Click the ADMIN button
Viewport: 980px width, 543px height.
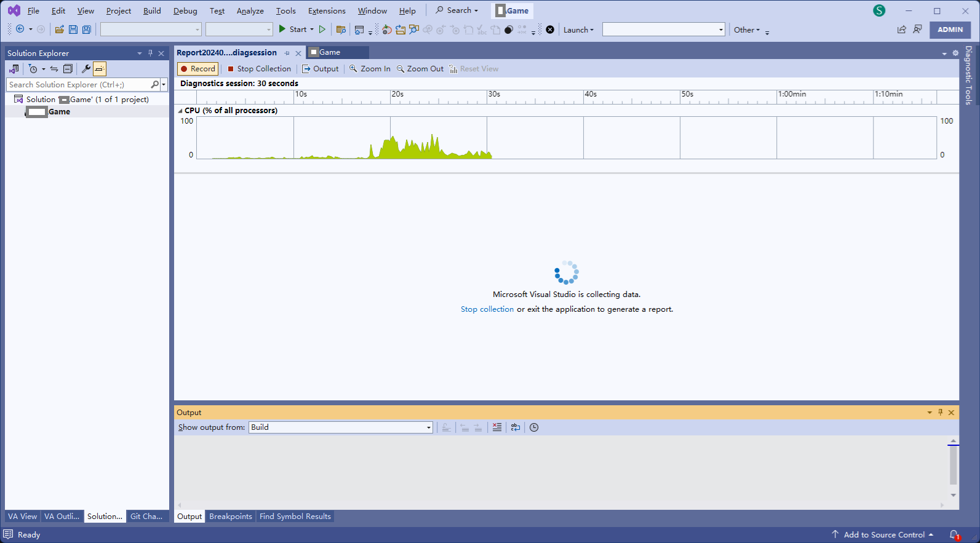950,30
